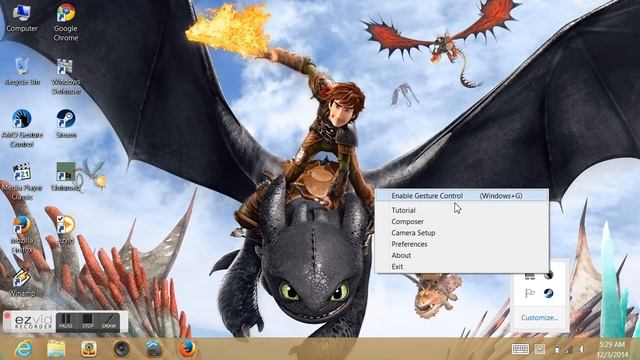Image resolution: width=640 pixels, height=360 pixels.
Task: Open the network signal tray icon
Action: pos(569,349)
